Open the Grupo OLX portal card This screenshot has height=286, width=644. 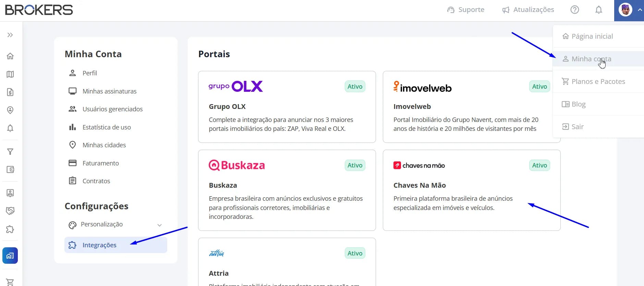tap(287, 107)
